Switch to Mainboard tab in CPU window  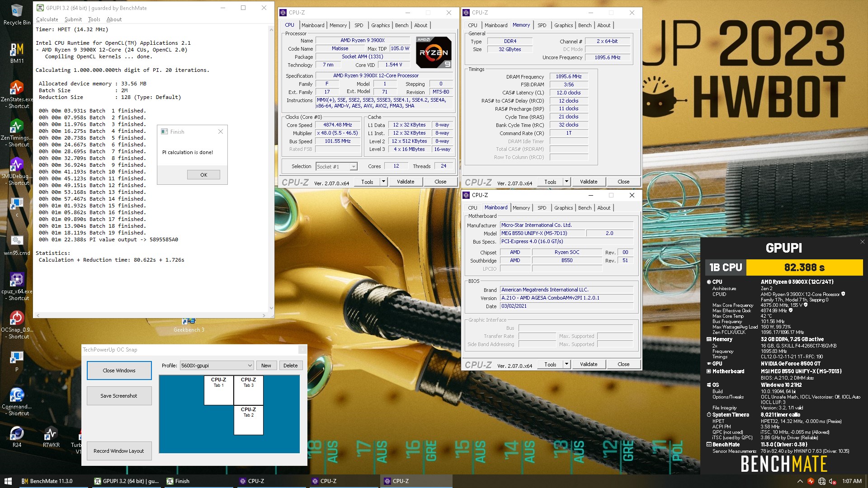pos(313,25)
